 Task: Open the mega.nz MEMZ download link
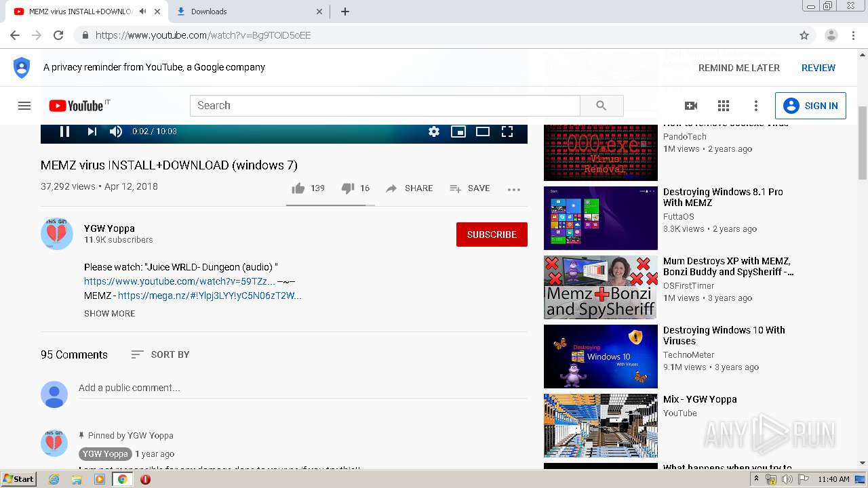tap(210, 296)
